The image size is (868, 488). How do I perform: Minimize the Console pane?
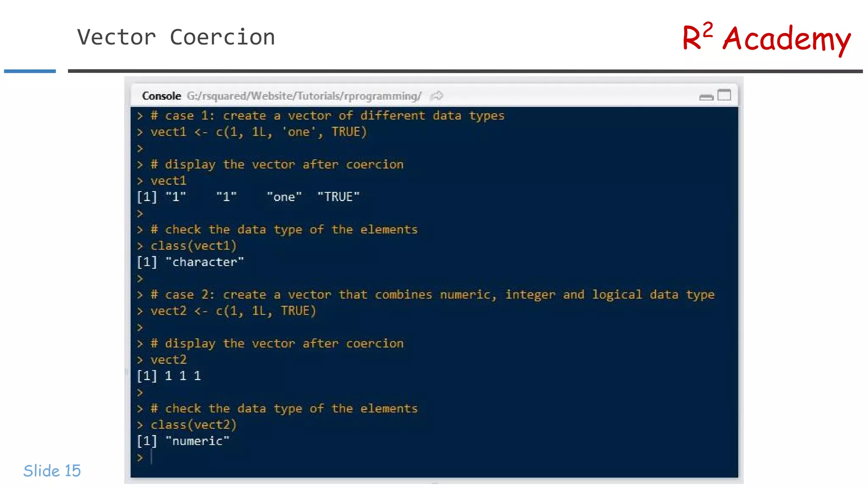[706, 97]
